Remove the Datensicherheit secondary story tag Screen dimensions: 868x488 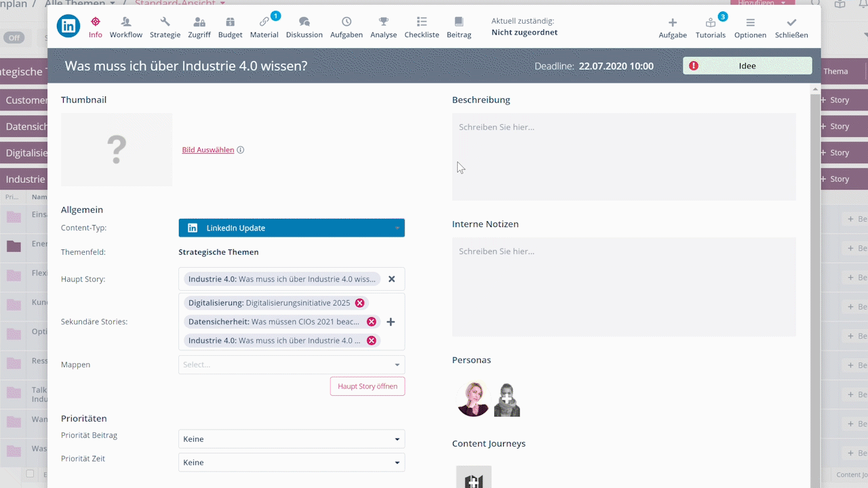pos(371,322)
